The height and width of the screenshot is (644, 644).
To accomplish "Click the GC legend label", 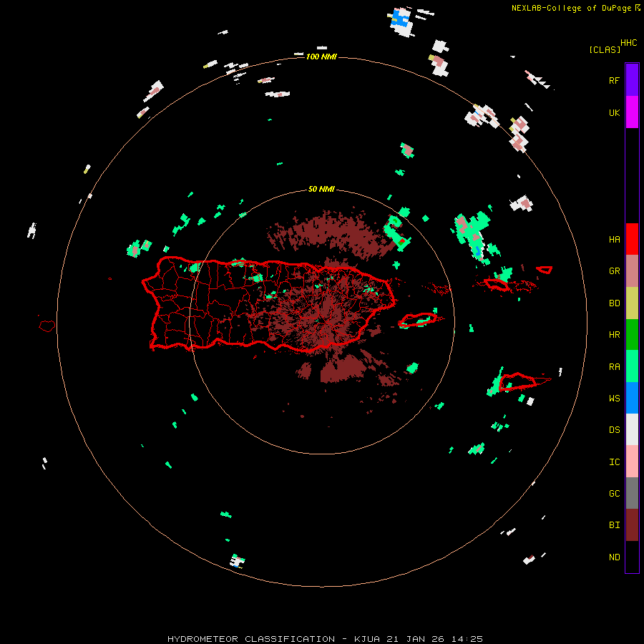I will coord(614,493).
